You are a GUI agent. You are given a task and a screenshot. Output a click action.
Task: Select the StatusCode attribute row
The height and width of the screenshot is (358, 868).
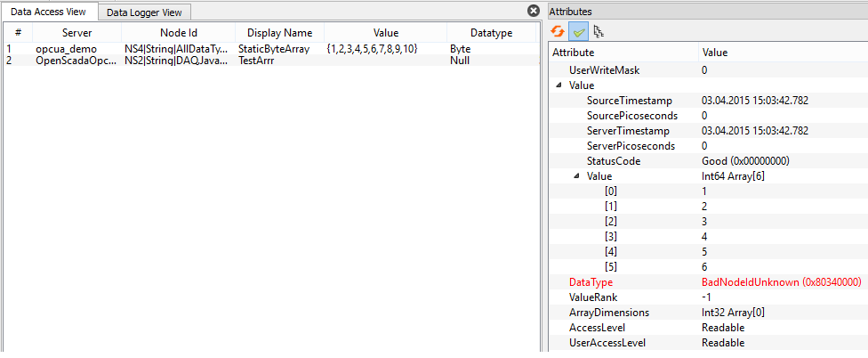tap(614, 161)
